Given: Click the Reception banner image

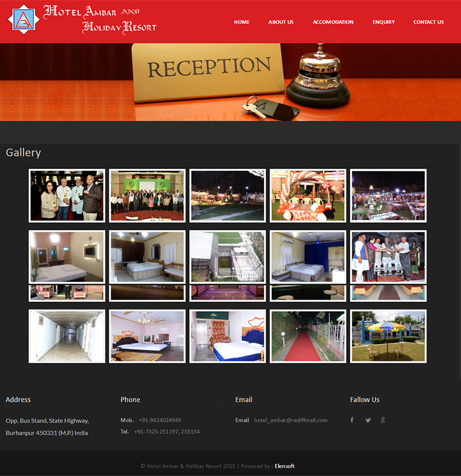Looking at the screenshot, I should pyautogui.click(x=230, y=82).
